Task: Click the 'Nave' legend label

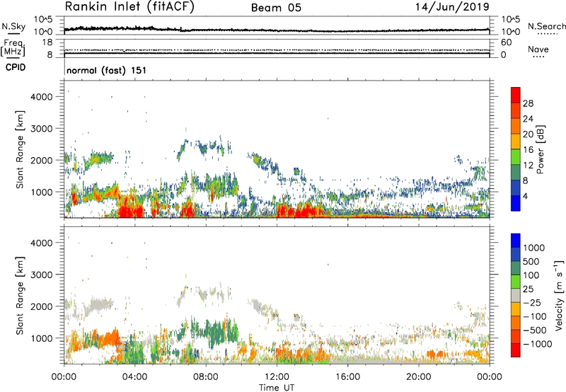Action: click(x=538, y=49)
